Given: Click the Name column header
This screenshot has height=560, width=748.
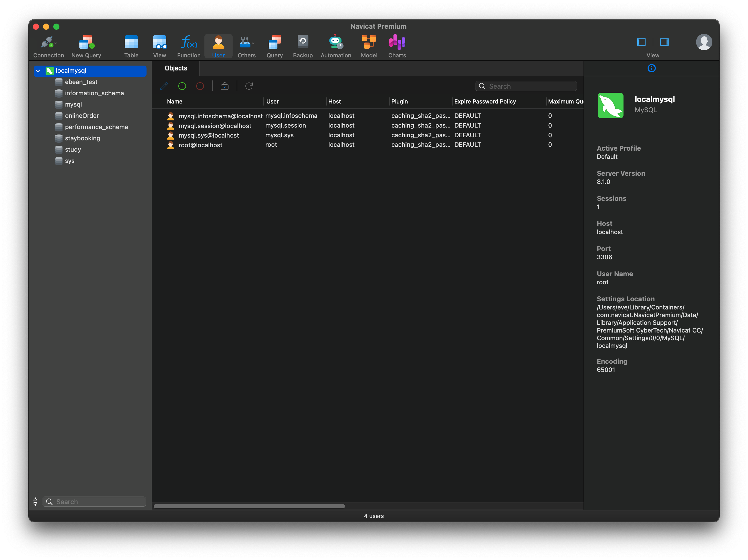Looking at the screenshot, I should coord(174,101).
